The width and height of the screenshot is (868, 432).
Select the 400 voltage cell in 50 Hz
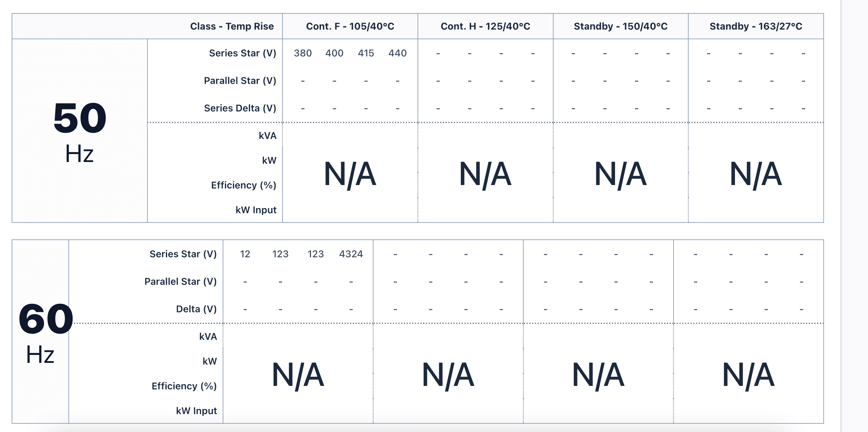(x=334, y=53)
